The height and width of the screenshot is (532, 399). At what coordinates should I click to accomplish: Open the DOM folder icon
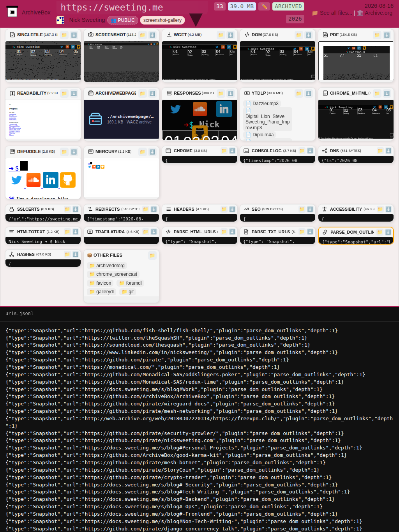point(299,35)
